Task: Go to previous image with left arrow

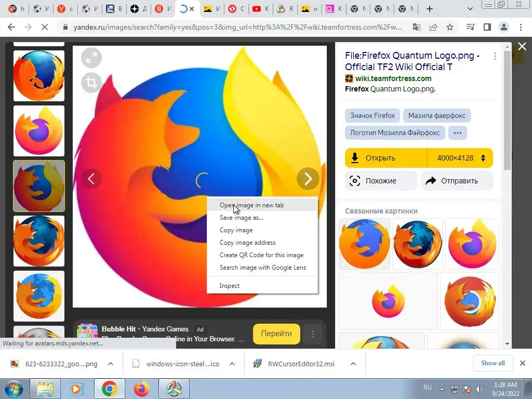Action: 91,179
